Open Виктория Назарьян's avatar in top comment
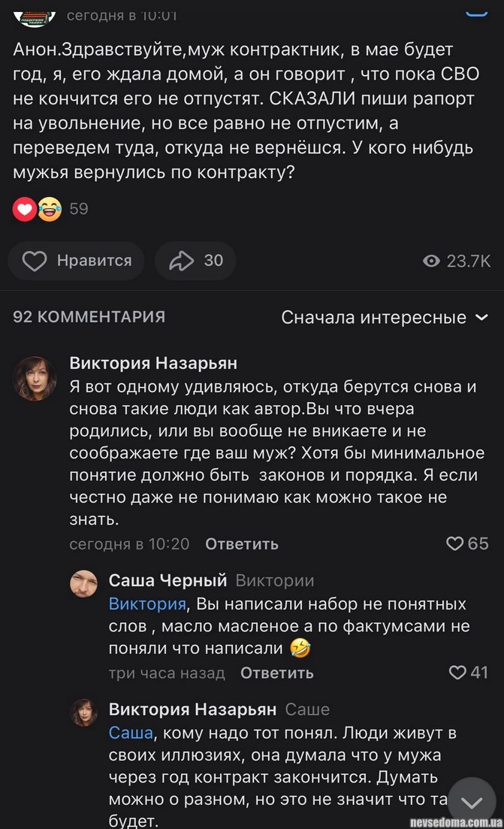The width and height of the screenshot is (504, 829). coord(35,378)
